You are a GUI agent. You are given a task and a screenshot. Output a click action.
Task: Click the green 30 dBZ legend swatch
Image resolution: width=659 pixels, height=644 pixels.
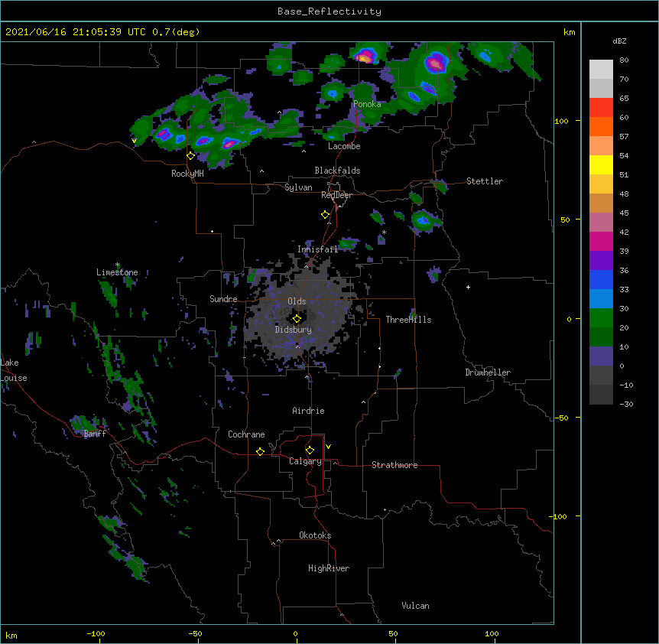click(601, 318)
